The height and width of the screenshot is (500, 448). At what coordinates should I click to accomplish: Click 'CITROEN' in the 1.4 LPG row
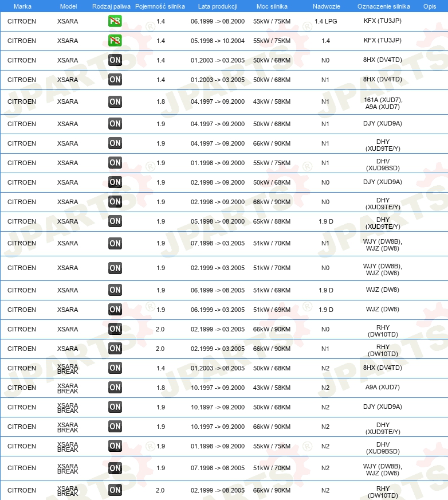pyautogui.click(x=22, y=21)
